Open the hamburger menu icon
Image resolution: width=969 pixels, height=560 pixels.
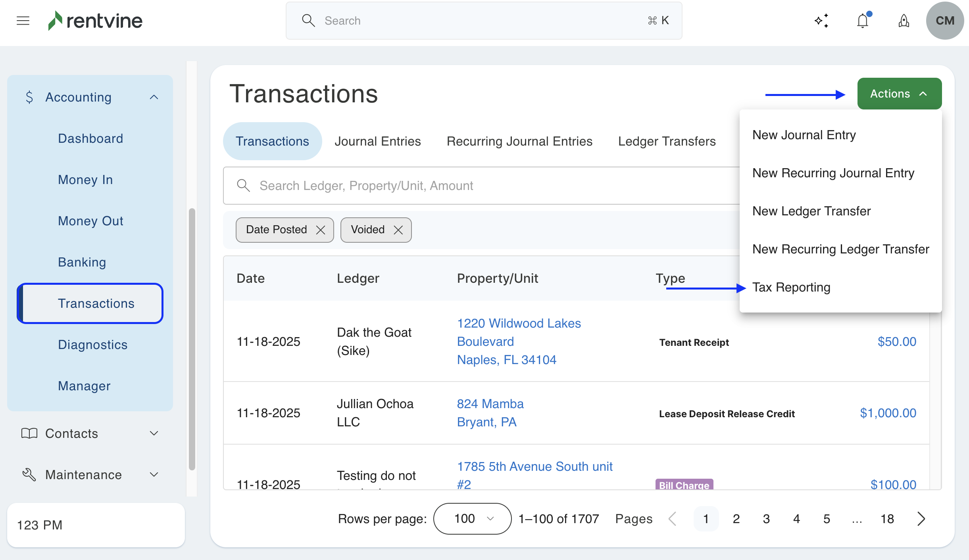23,21
